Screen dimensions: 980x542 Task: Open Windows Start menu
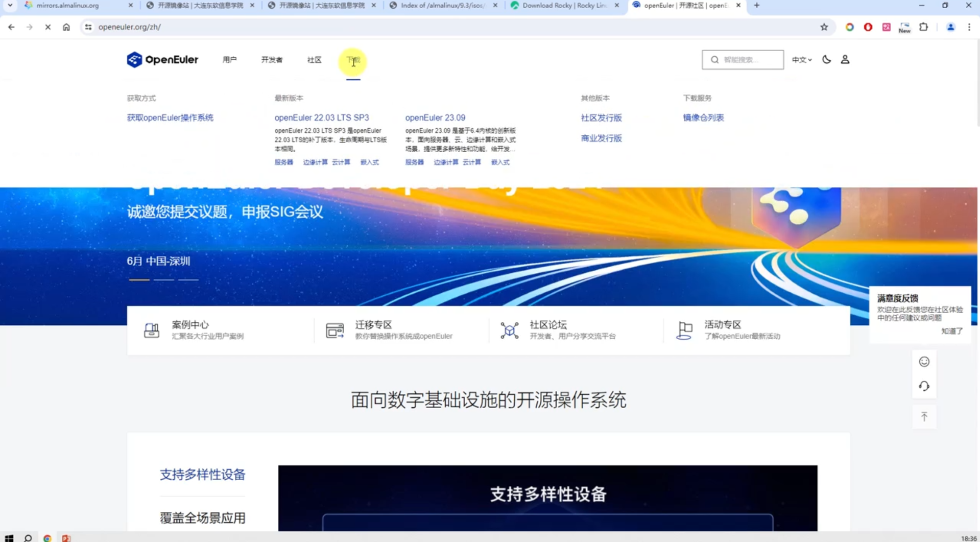coord(9,538)
